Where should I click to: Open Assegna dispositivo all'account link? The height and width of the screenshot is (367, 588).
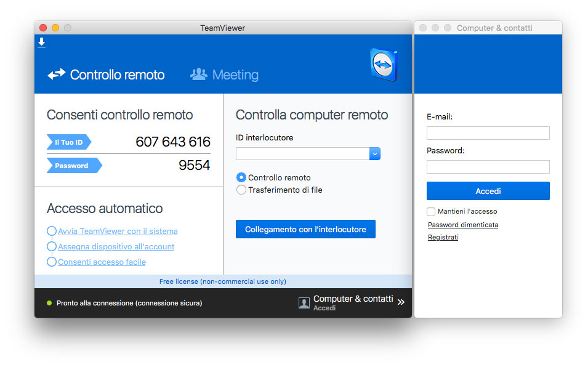116,247
